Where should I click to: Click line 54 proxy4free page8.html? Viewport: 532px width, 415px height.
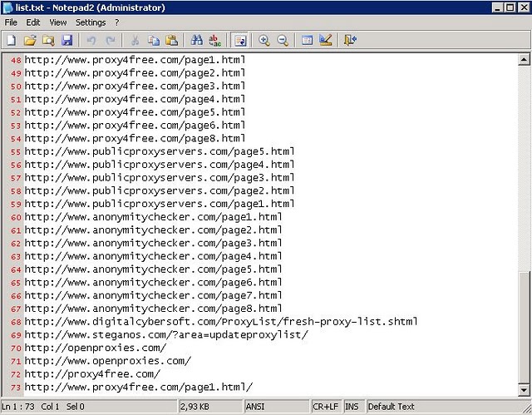[135, 138]
